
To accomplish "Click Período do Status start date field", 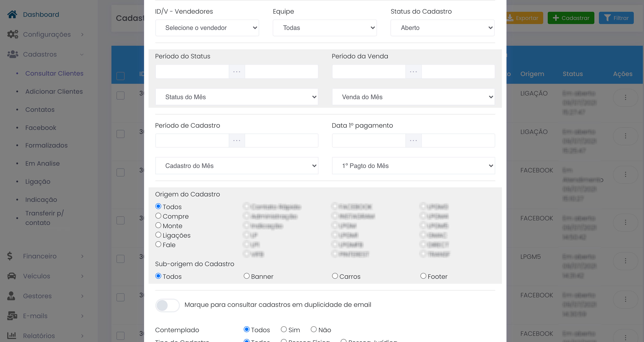I will click(192, 72).
